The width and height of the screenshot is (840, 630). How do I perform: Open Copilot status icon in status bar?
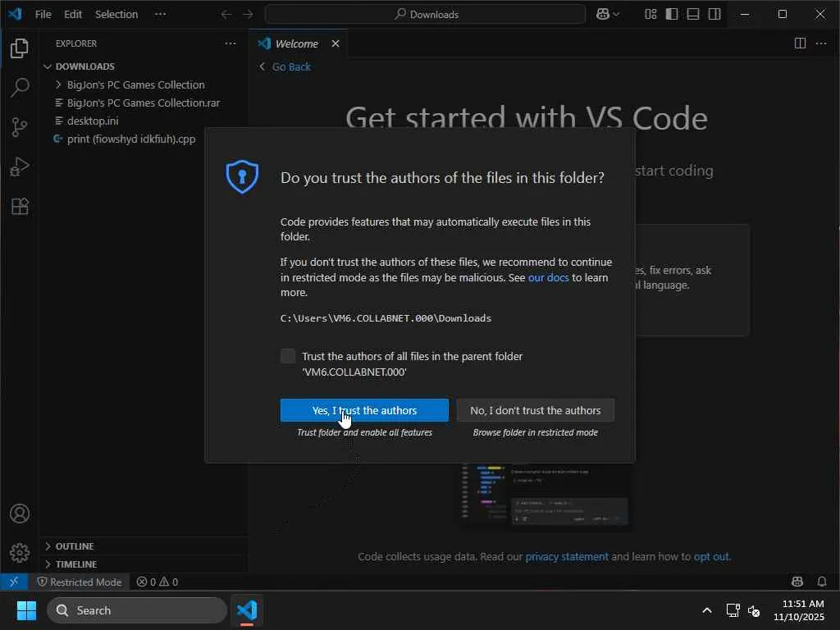coord(797,582)
